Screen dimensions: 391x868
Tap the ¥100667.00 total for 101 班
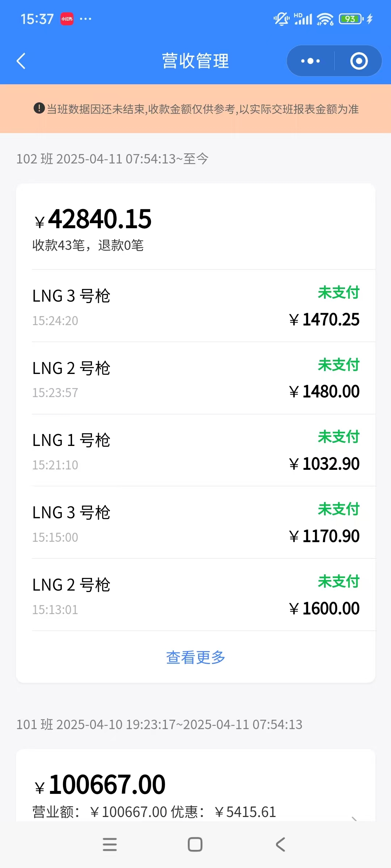click(x=107, y=785)
